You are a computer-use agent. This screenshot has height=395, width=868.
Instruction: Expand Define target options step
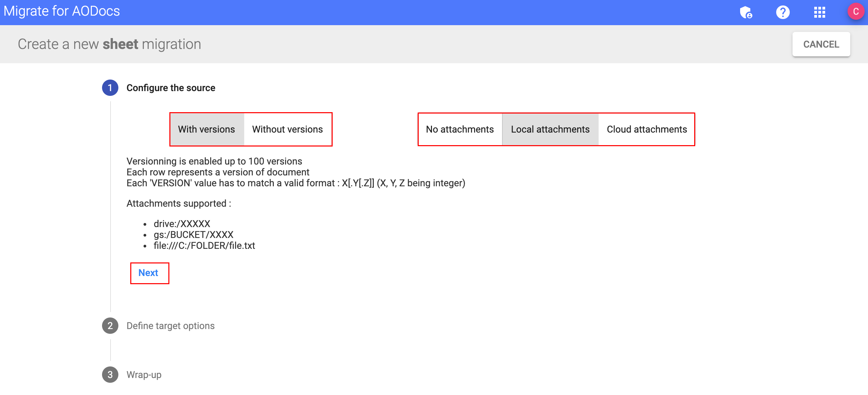coord(170,326)
